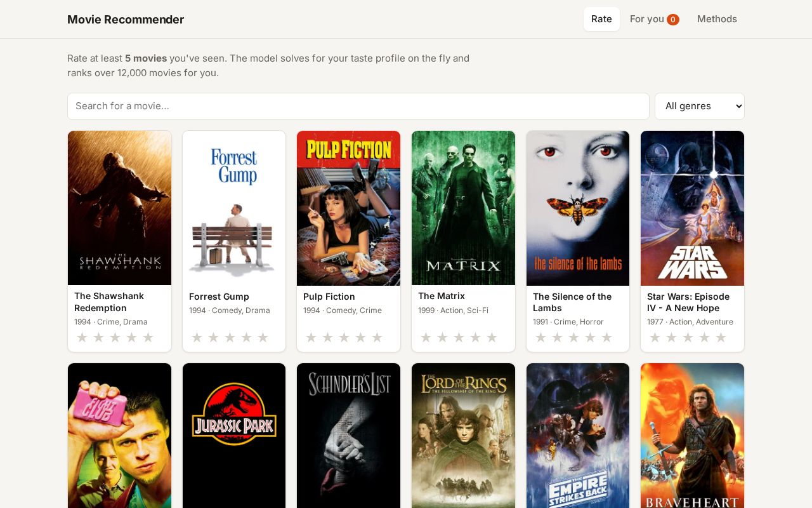The image size is (812, 508).
Task: Give The Matrix a five-star rating
Action: click(x=492, y=338)
